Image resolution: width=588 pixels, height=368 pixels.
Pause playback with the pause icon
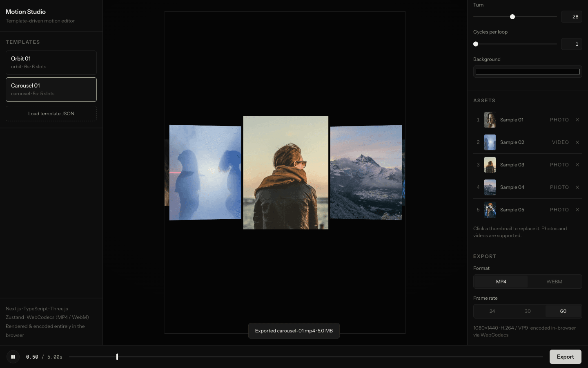pyautogui.click(x=13, y=357)
